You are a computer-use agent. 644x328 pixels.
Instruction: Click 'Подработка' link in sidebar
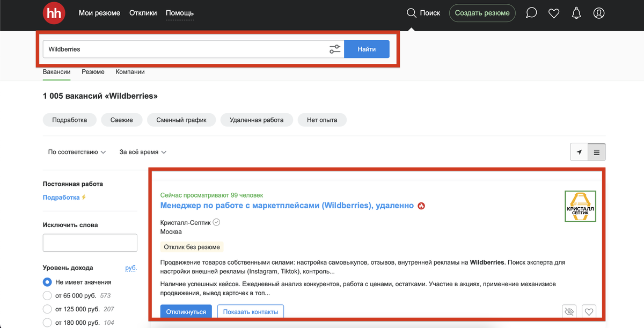click(61, 198)
